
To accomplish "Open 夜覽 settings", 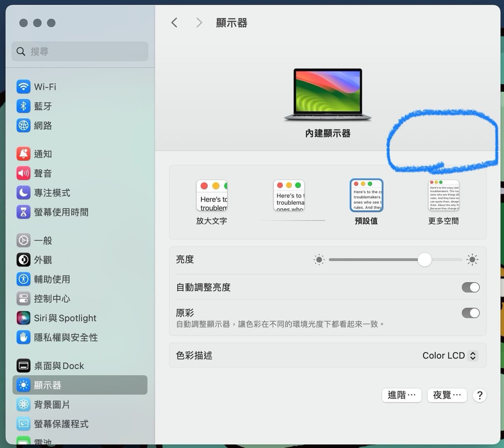I will coord(447,395).
